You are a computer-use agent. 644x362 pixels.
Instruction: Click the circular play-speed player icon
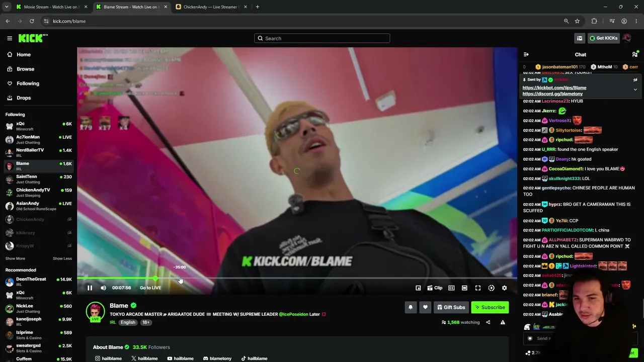tap(491, 288)
